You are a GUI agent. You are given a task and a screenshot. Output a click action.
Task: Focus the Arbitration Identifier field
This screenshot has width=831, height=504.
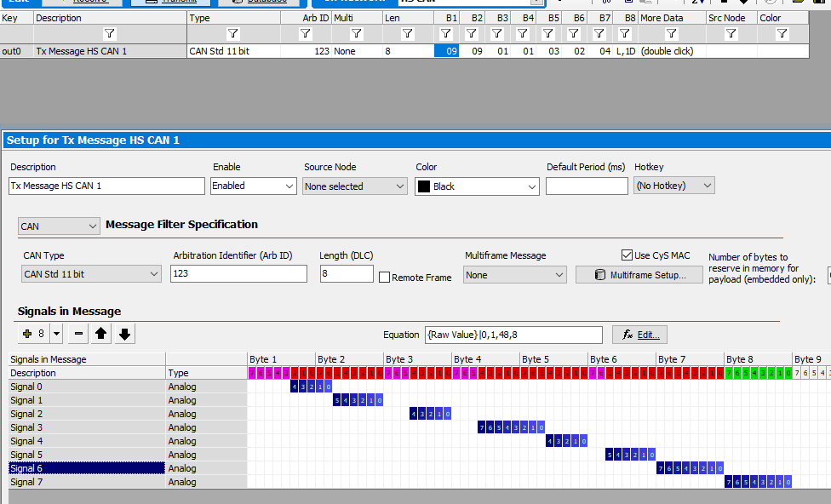238,273
